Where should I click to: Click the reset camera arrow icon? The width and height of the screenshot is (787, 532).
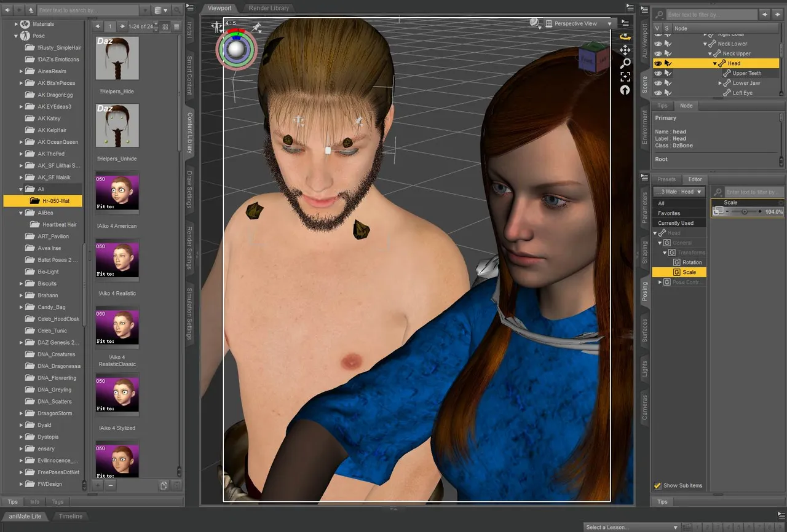coord(625,90)
